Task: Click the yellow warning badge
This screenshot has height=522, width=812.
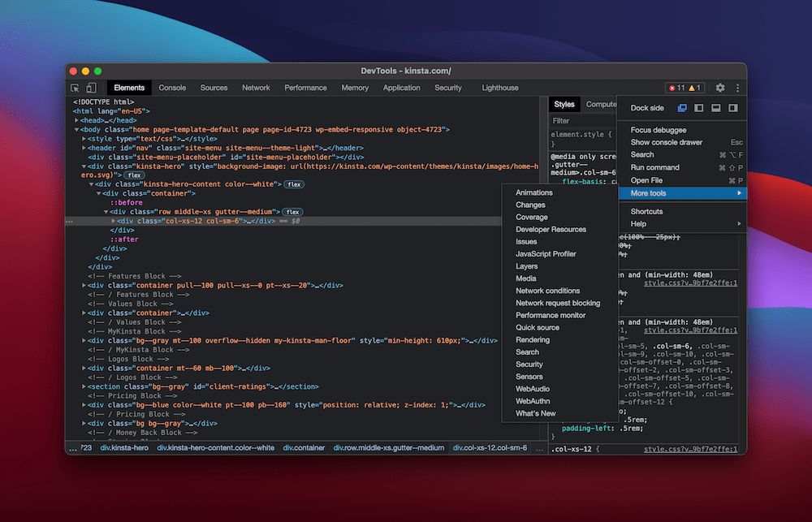Action: [692, 88]
